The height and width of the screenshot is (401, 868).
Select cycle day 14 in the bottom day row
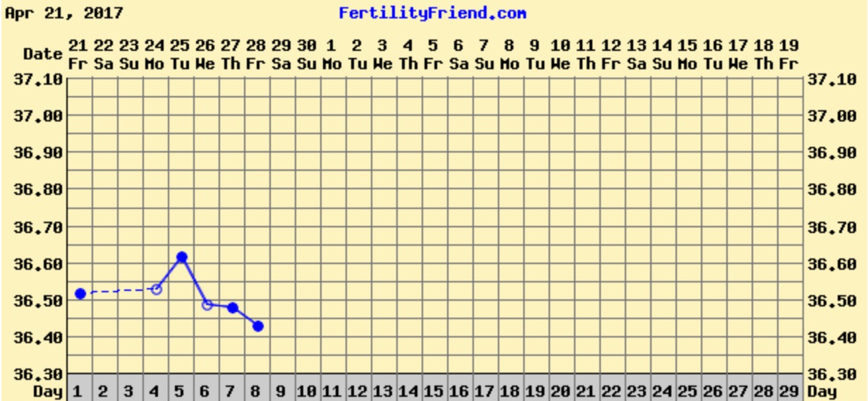coord(409,391)
